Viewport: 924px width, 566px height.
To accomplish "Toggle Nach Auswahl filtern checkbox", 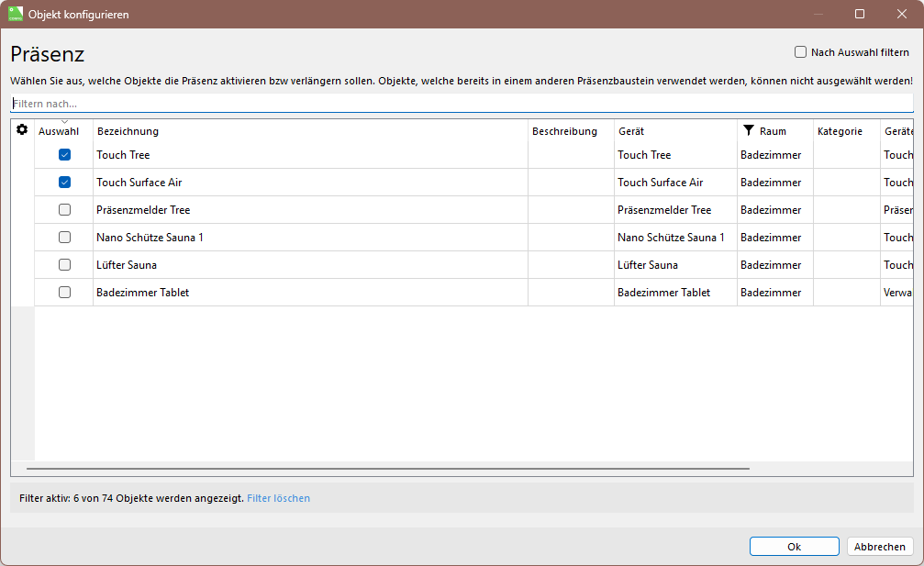I will (800, 52).
